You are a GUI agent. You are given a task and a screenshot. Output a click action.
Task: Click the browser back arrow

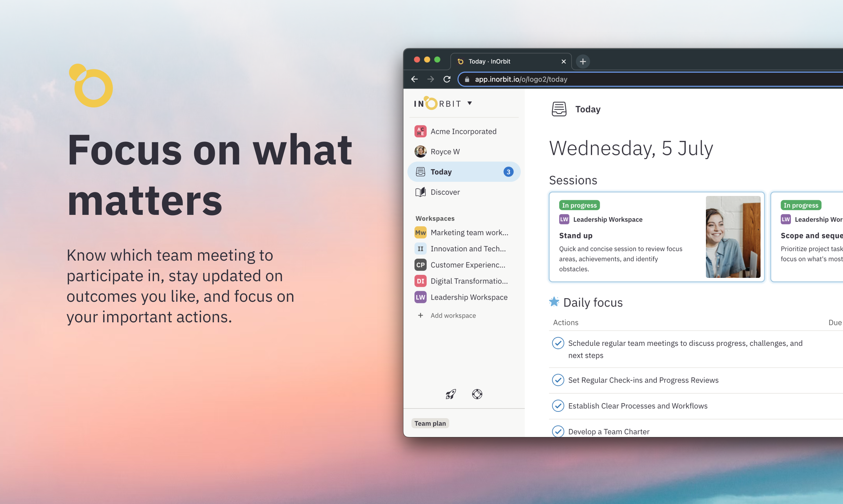(414, 79)
